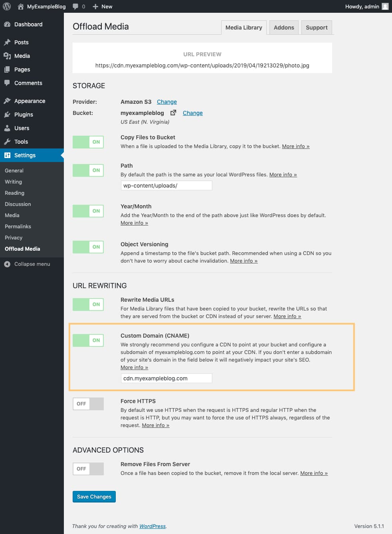Open Appearance using the paintbrush icon
The height and width of the screenshot is (534, 392).
pos(8,101)
